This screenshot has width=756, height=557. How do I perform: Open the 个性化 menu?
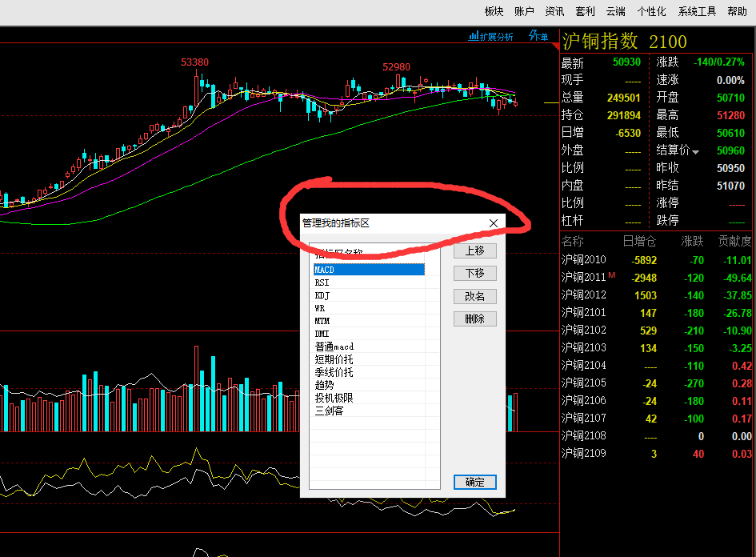(x=651, y=11)
